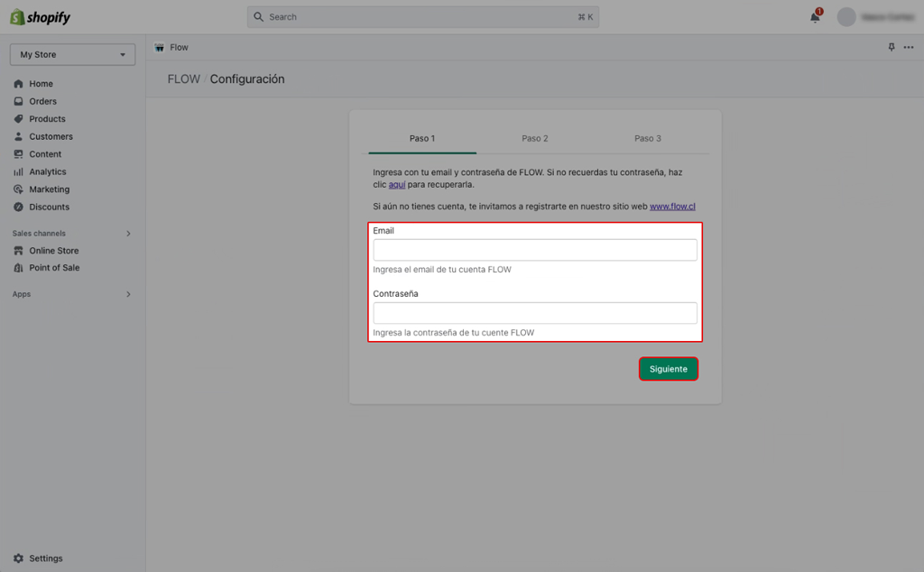Switch to the Paso 2 tab
The image size is (924, 572).
(x=534, y=139)
